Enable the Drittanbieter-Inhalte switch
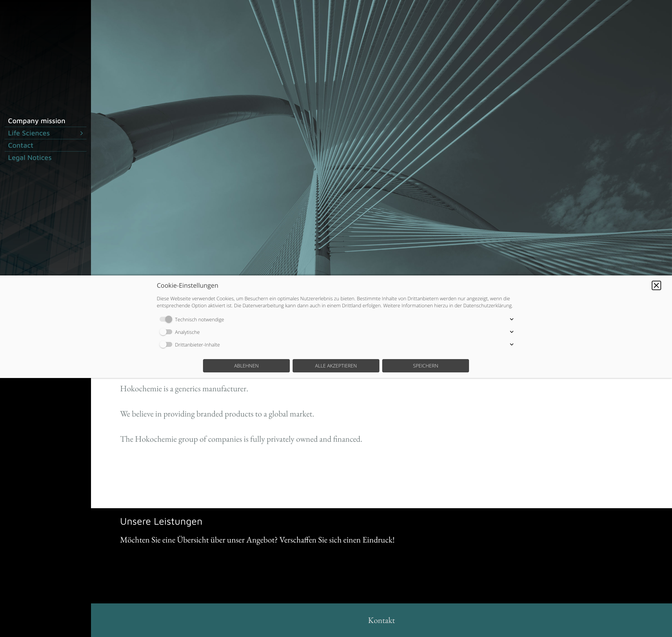 166,344
